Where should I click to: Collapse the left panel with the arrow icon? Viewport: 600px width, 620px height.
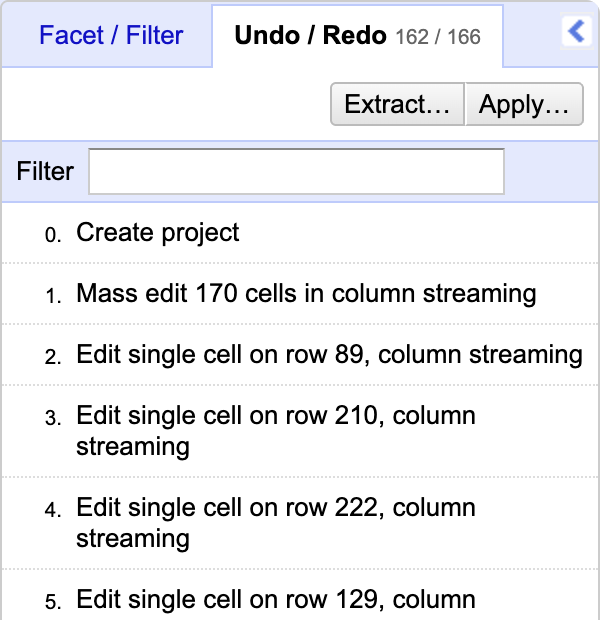coord(577,31)
